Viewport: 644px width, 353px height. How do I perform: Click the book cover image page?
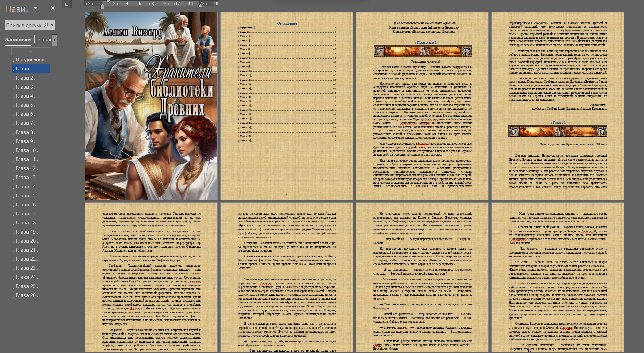tap(151, 106)
